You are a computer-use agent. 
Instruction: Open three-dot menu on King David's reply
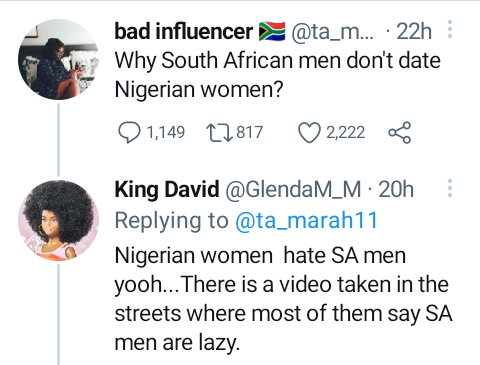(450, 188)
